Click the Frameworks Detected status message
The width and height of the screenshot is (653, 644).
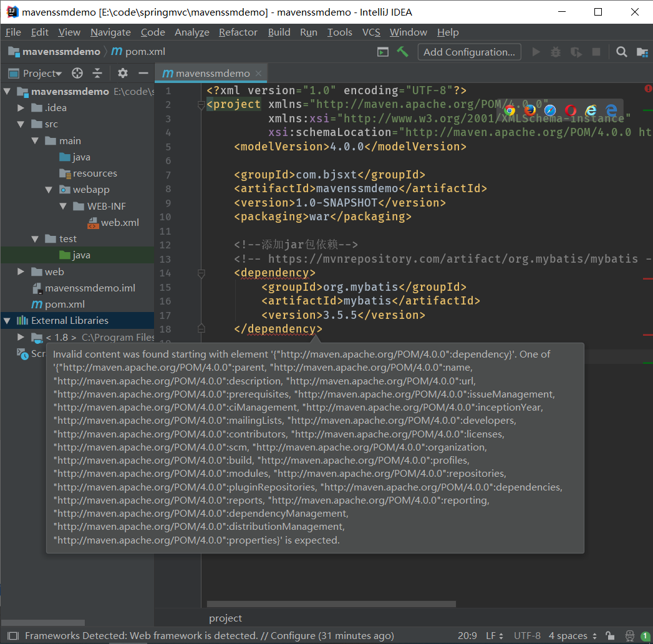(x=209, y=636)
